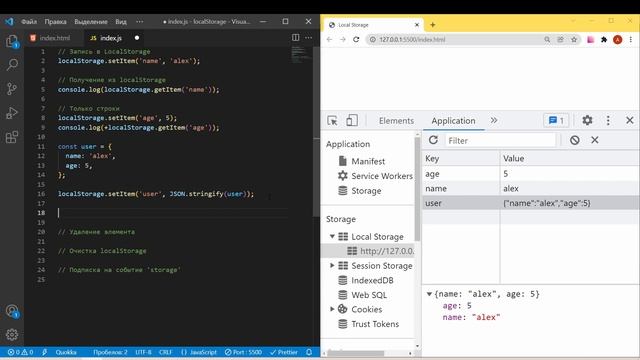Open notifications bell in status bar
The height and width of the screenshot is (360, 640).
point(309,352)
